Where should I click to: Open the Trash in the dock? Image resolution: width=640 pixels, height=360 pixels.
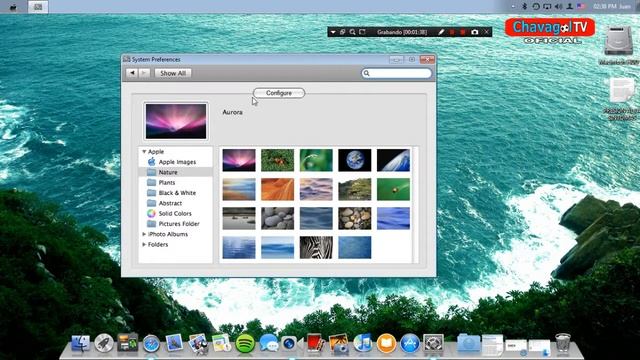pos(563,343)
